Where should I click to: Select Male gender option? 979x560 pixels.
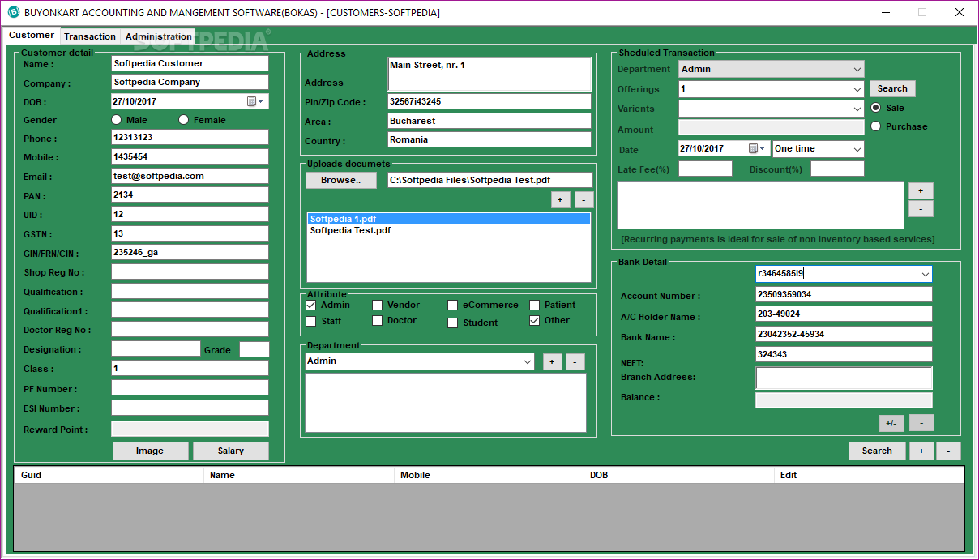(117, 120)
